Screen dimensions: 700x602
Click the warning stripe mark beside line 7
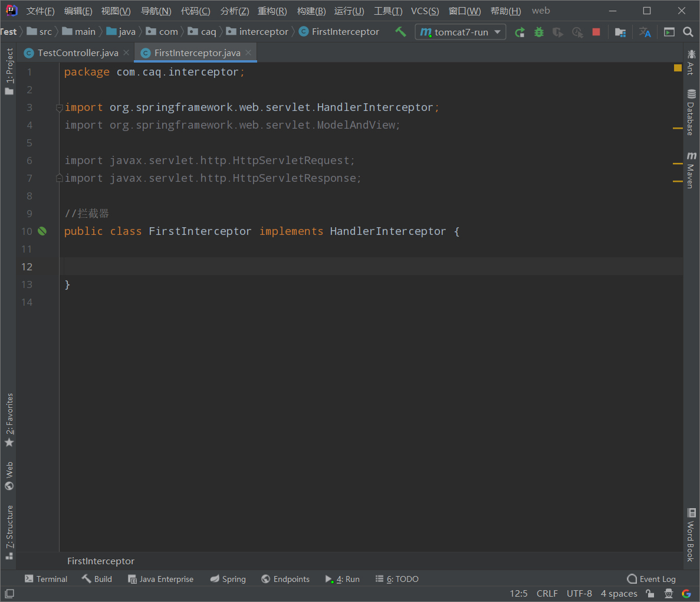tap(678, 181)
